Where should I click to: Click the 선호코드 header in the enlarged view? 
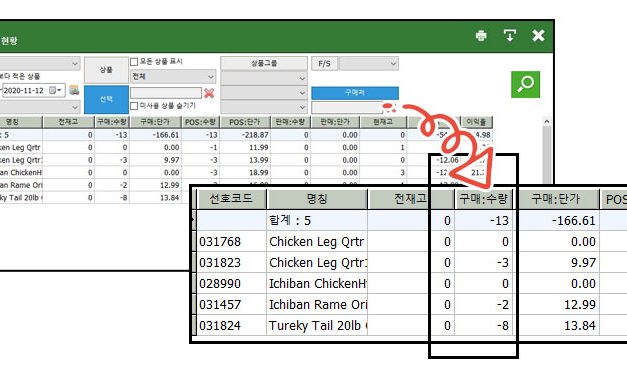[231, 199]
